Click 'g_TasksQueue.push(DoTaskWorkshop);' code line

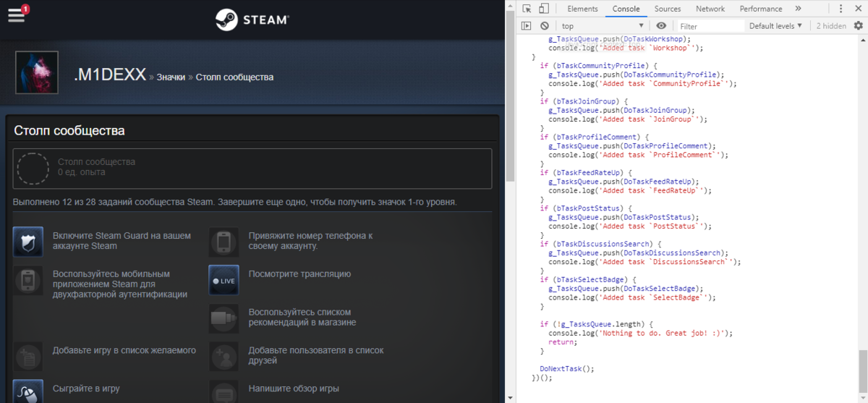(x=620, y=39)
